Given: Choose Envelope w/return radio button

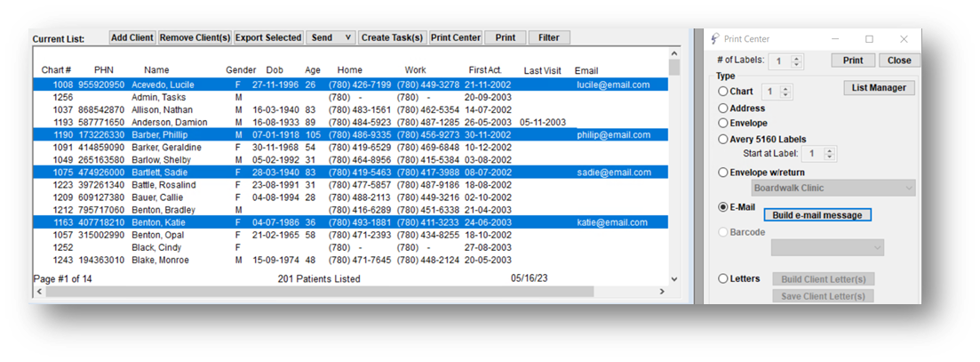Looking at the screenshot, I should [x=723, y=172].
